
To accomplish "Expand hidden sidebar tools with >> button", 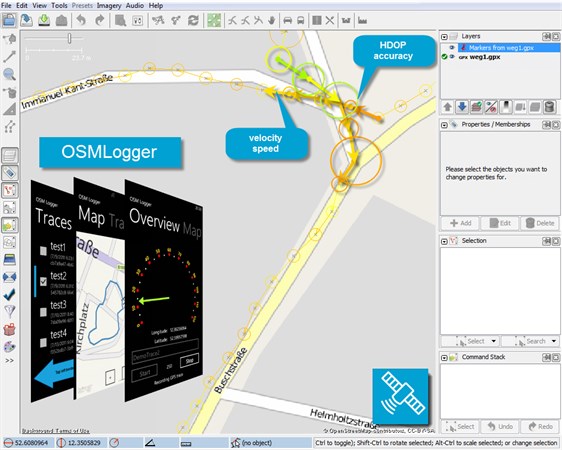I will coord(9,360).
